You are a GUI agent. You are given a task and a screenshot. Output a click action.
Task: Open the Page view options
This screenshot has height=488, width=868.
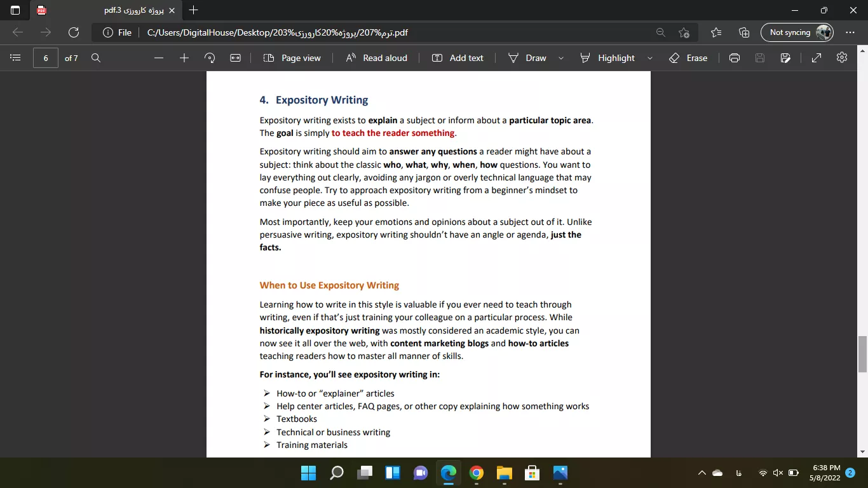pyautogui.click(x=292, y=58)
